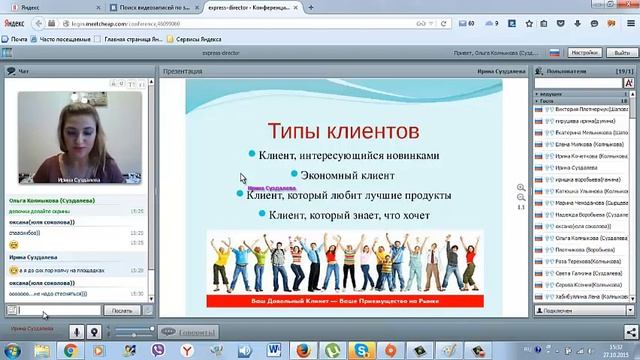
Task: Click the chat scrollbar down arrow
Action: coord(151,299)
